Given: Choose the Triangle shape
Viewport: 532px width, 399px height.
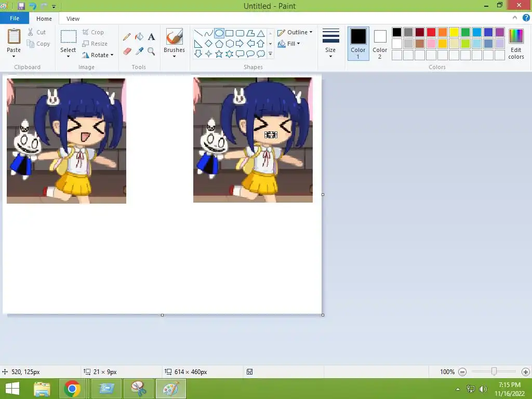Looking at the screenshot, I should pyautogui.click(x=261, y=33).
